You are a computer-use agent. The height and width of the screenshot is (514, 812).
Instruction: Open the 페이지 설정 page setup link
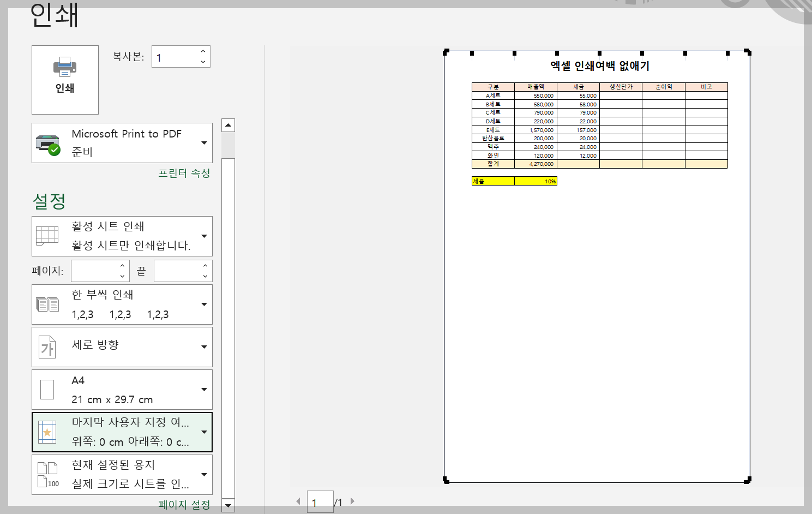184,505
